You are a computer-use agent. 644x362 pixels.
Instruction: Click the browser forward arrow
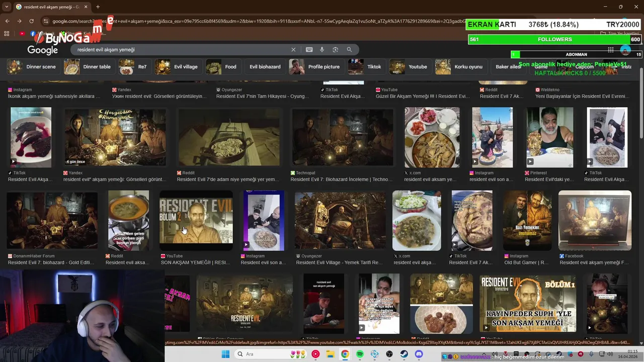click(x=19, y=21)
